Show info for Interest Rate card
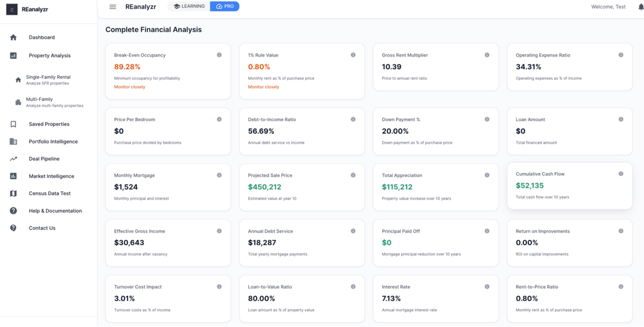The image size is (644, 327). click(487, 287)
